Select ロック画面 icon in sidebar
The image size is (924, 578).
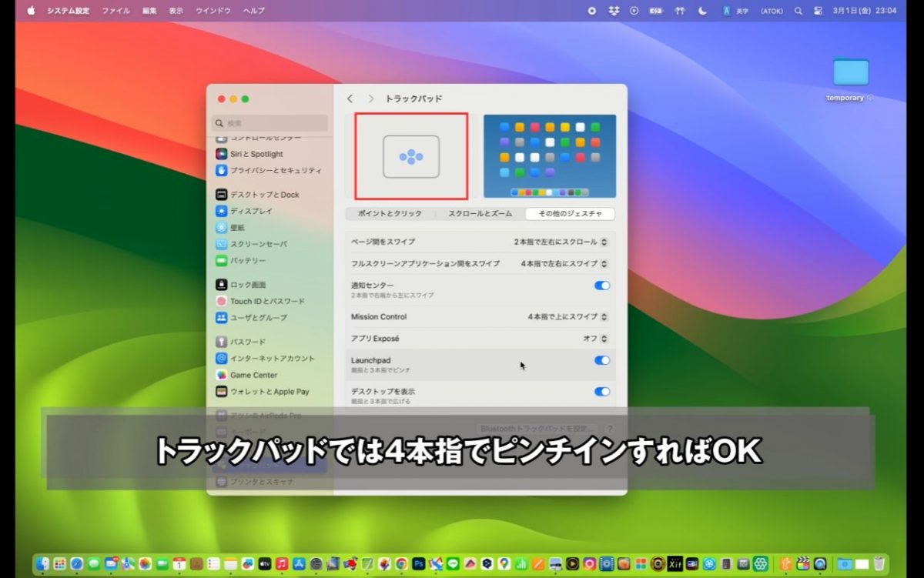pyautogui.click(x=222, y=285)
